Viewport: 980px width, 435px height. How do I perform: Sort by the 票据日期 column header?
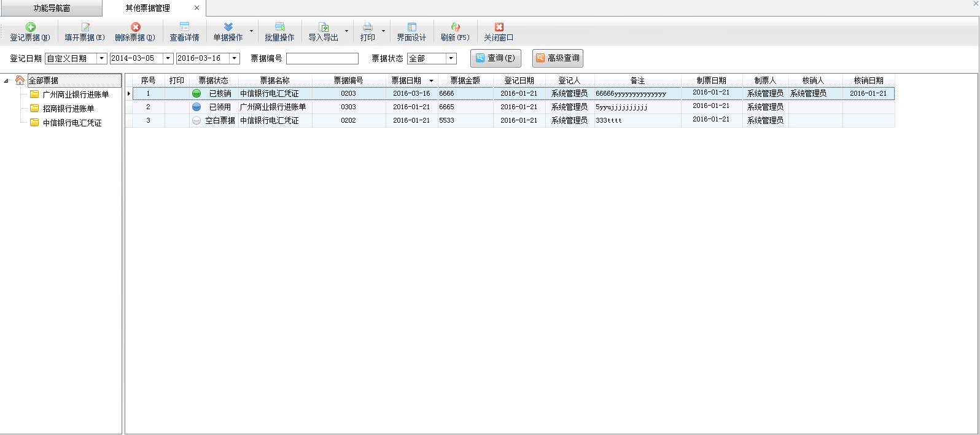406,81
